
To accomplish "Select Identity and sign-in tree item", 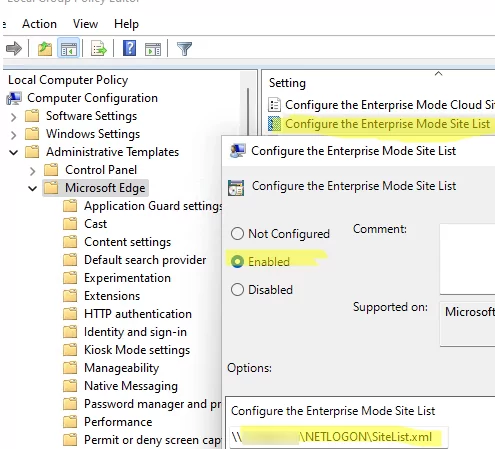I will (x=135, y=332).
